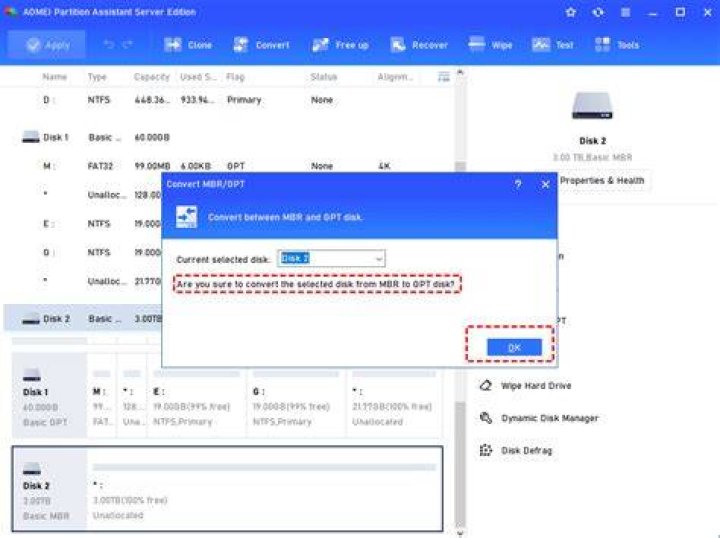Click the Type column header

97,77
